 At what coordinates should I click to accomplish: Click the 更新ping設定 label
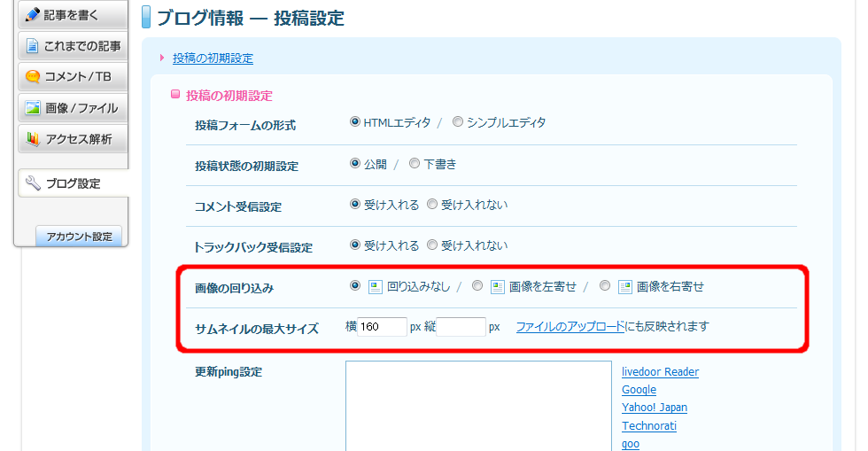tap(229, 372)
